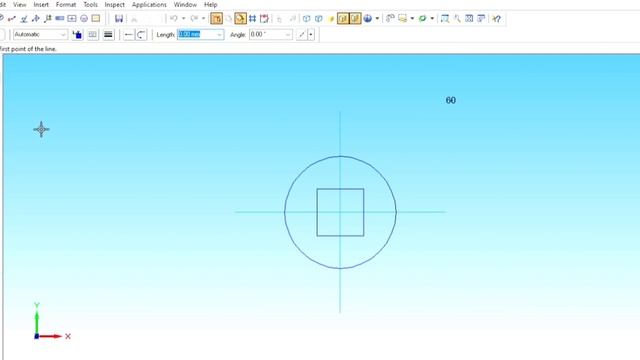This screenshot has height=360, width=640.
Task: Open the View menu
Action: point(20,5)
